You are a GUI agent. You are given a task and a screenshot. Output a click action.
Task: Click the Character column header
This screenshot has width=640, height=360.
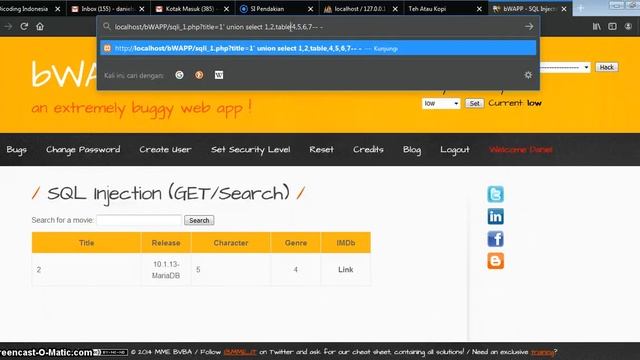tap(231, 243)
